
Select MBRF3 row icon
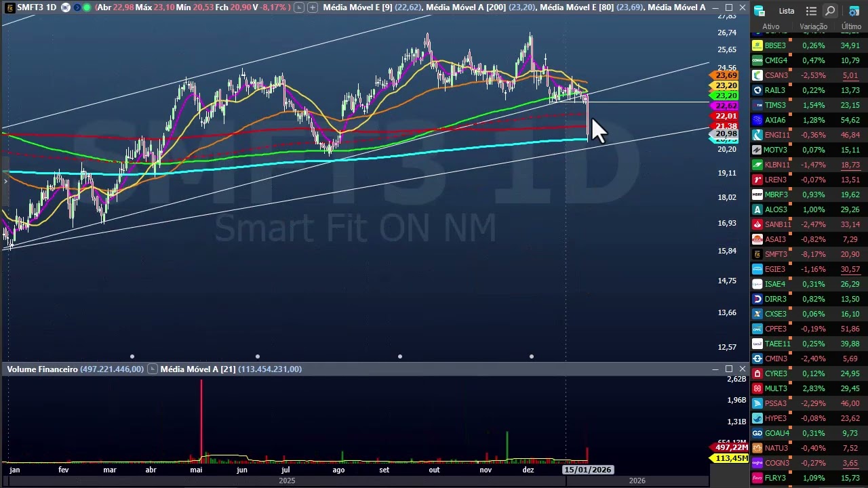click(757, 195)
